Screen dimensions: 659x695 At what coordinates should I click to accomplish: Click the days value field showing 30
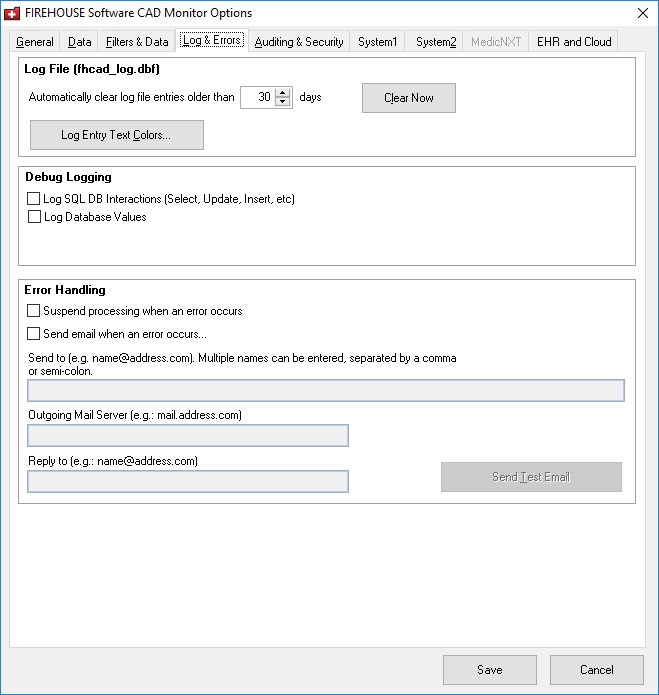(x=258, y=97)
